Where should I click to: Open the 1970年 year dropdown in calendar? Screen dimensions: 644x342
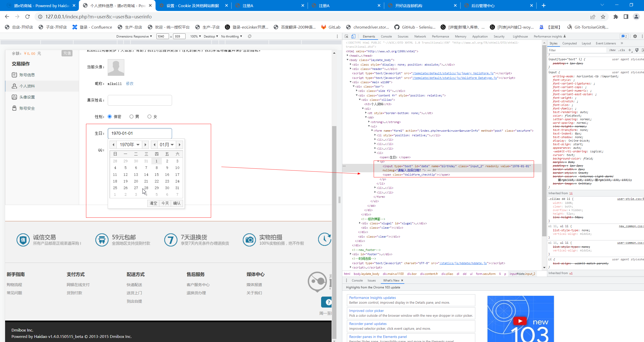[x=129, y=145]
